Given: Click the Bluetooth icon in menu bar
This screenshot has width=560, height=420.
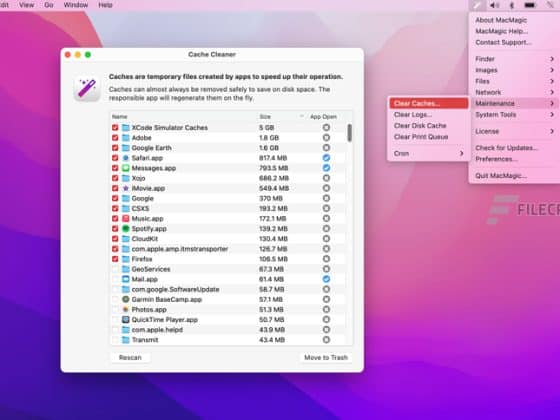Looking at the screenshot, I should (511, 5).
